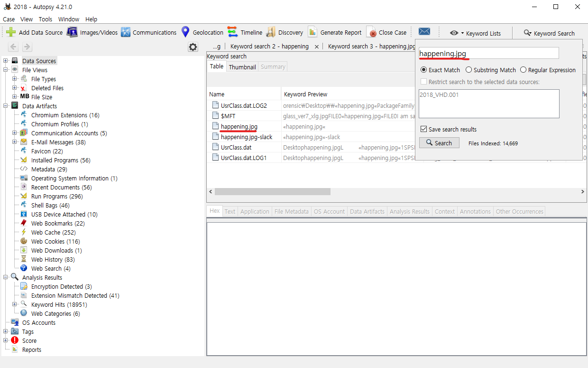The height and width of the screenshot is (368, 588).
Task: Click the Deleted Files red X icon
Action: click(x=23, y=88)
